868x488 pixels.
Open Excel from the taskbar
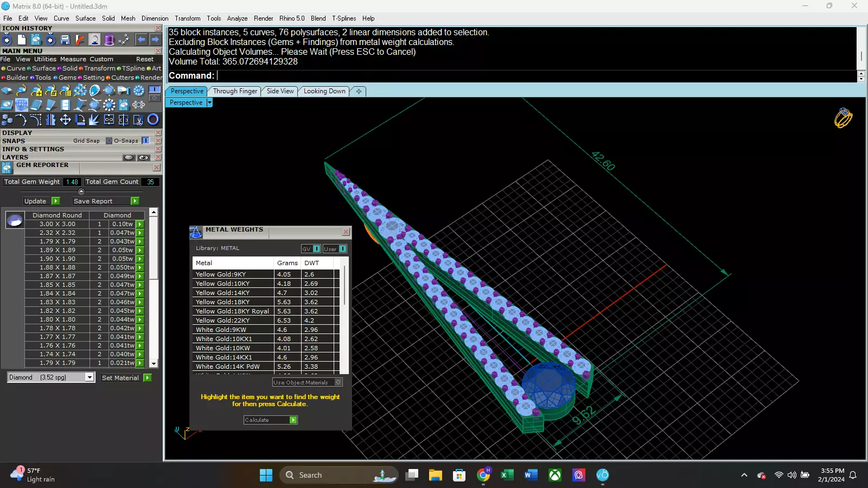pos(507,475)
